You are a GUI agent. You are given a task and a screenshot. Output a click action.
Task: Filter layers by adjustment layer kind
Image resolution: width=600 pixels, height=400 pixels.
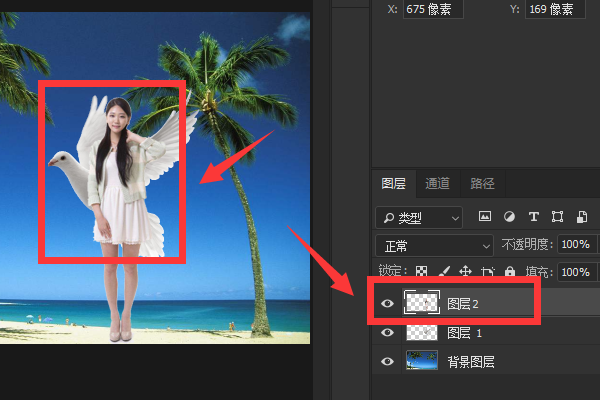[x=509, y=217]
